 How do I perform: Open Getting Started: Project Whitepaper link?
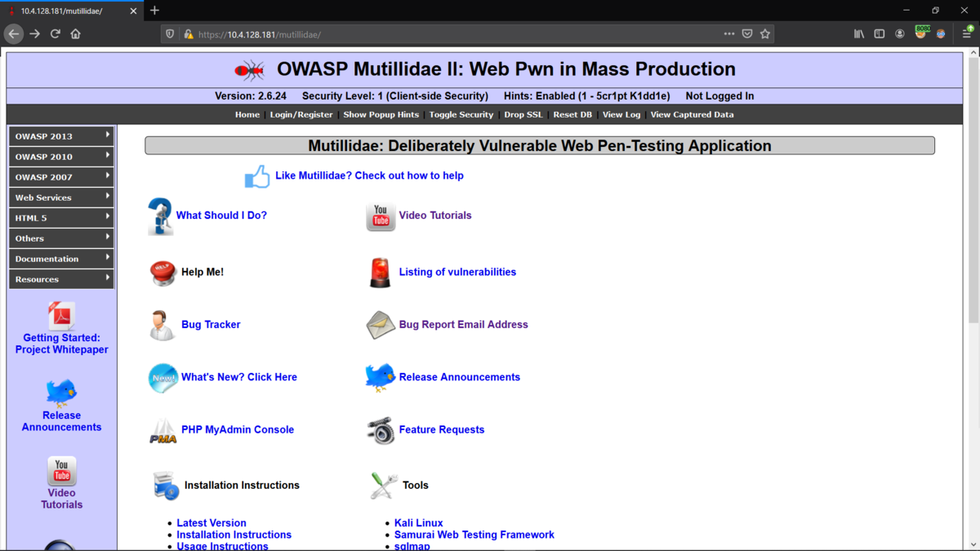click(62, 344)
